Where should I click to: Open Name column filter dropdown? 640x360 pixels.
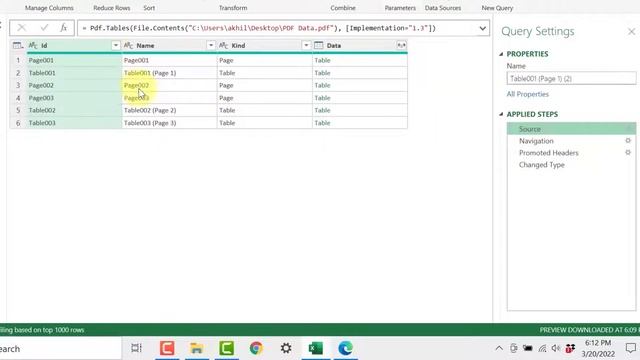pyautogui.click(x=211, y=45)
